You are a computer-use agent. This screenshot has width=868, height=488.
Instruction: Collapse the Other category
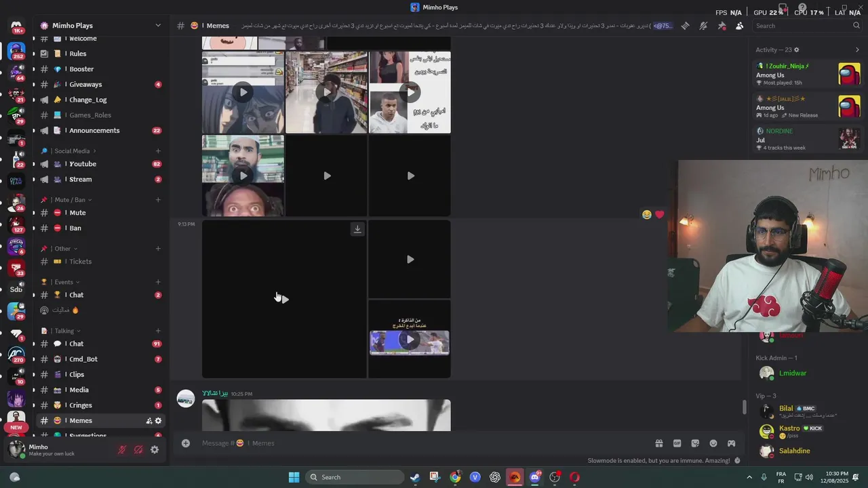click(59, 249)
